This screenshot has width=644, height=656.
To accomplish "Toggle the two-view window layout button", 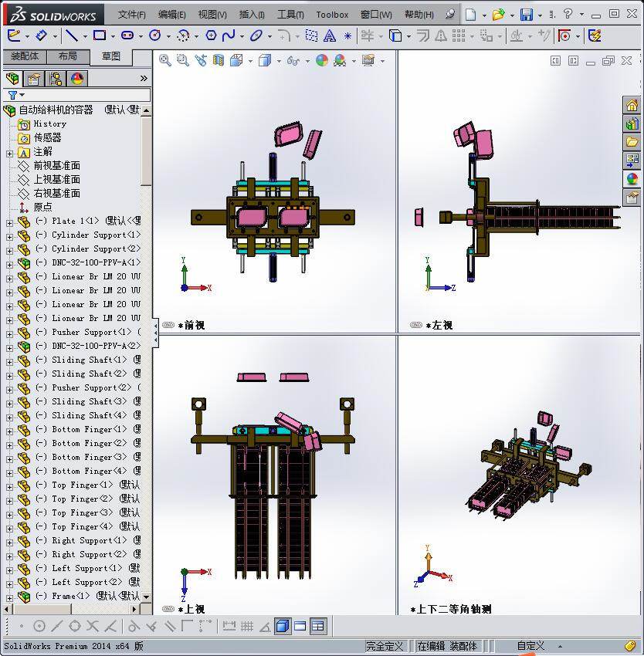I will click(300, 627).
